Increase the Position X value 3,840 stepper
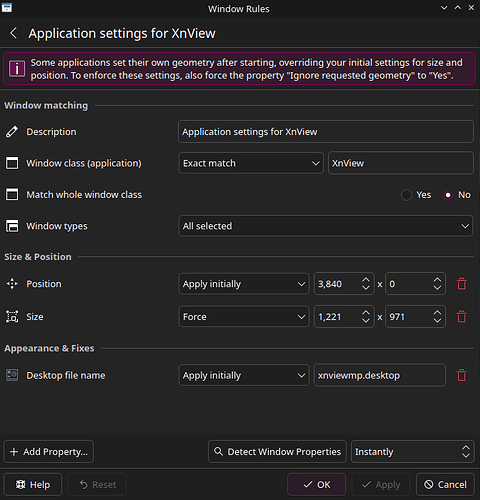Screen dimensions: 480x500 [366, 280]
